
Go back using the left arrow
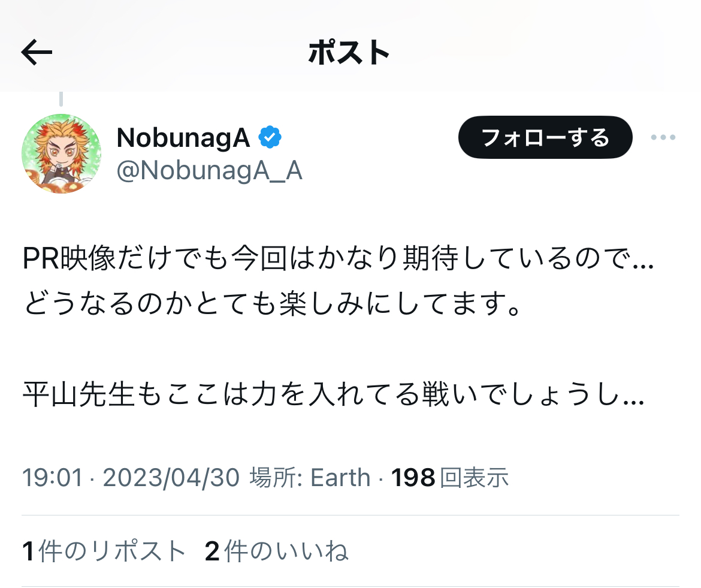(x=37, y=52)
